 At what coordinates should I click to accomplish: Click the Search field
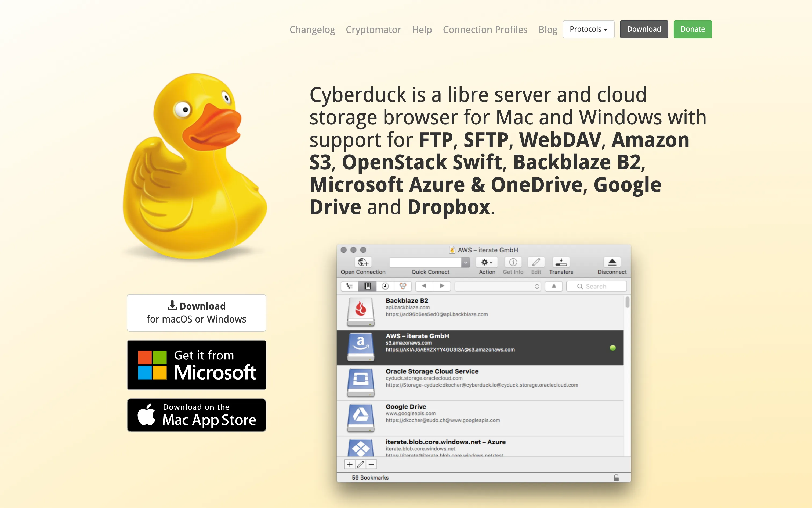pos(596,286)
